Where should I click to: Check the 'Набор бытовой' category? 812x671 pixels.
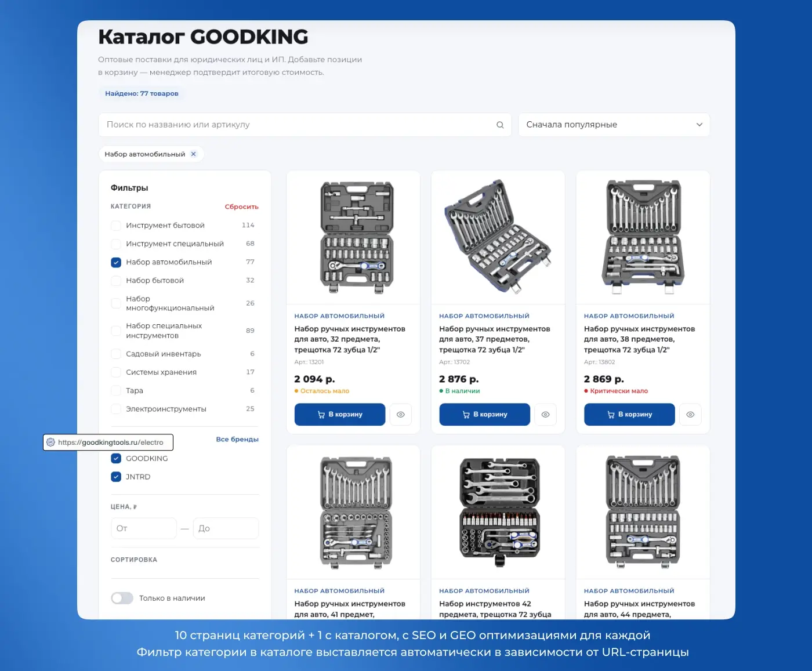pyautogui.click(x=116, y=281)
